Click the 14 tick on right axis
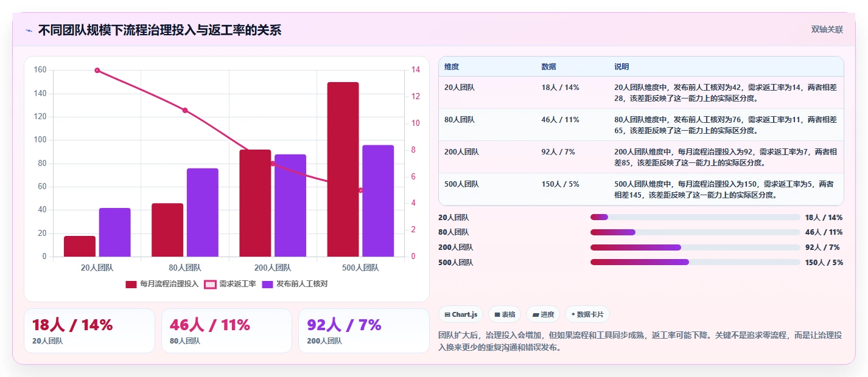 click(416, 70)
